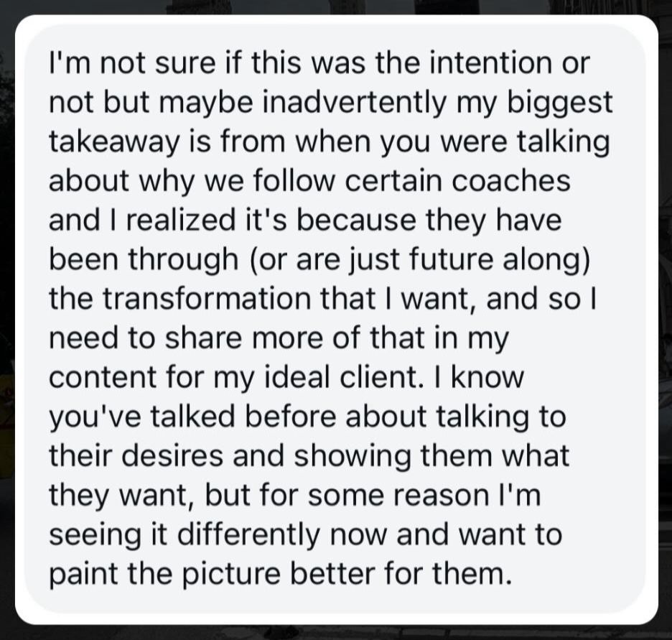Select the word "because" in the text
The height and width of the screenshot is (640, 672).
coord(356,221)
